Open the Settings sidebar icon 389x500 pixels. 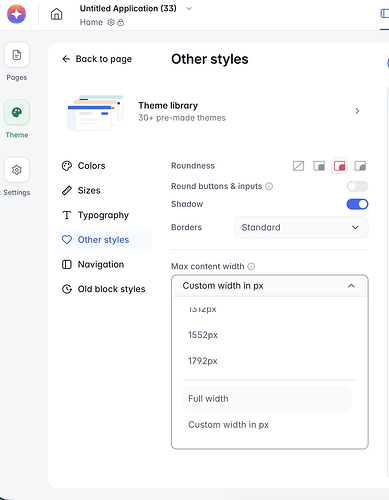(x=17, y=170)
